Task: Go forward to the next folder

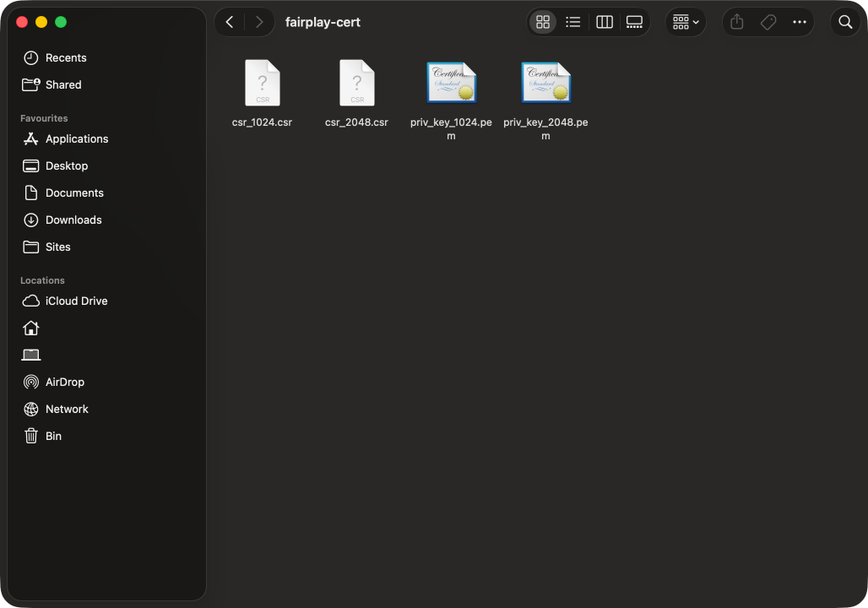Action: click(x=258, y=22)
